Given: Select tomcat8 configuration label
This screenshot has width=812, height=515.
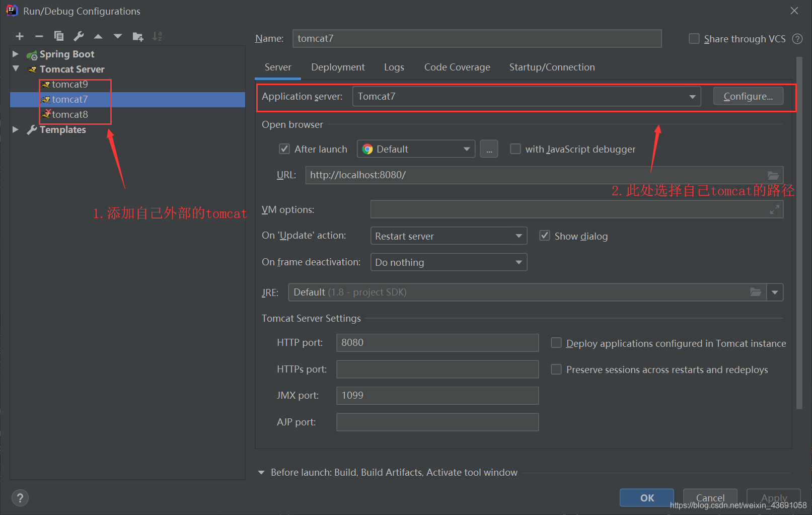Looking at the screenshot, I should point(70,115).
